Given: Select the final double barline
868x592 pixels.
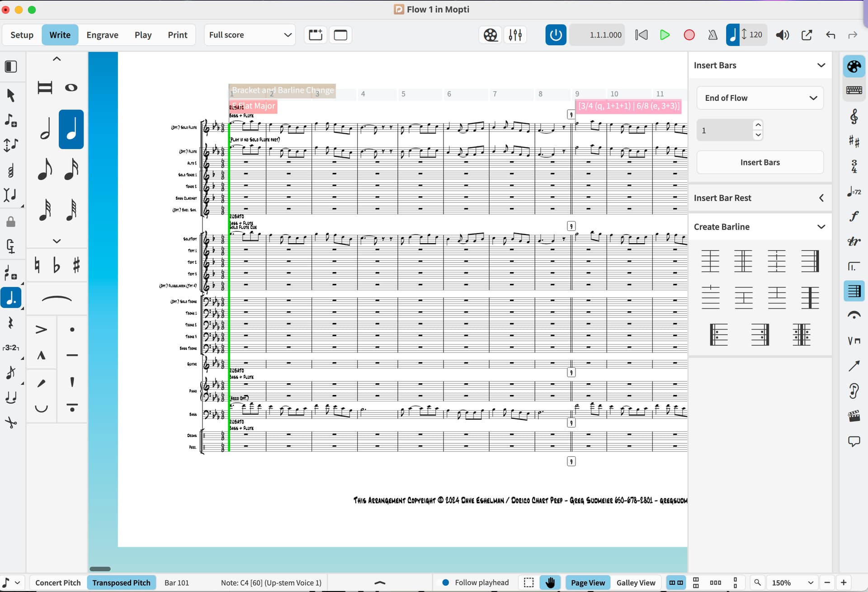Looking at the screenshot, I should tap(810, 261).
